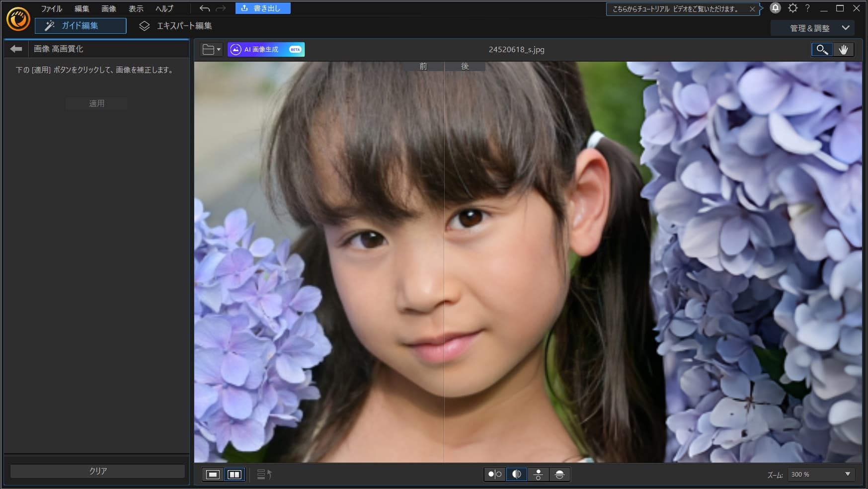Click the 適用 button to apply enhancement
This screenshot has width=868, height=489.
[x=96, y=103]
